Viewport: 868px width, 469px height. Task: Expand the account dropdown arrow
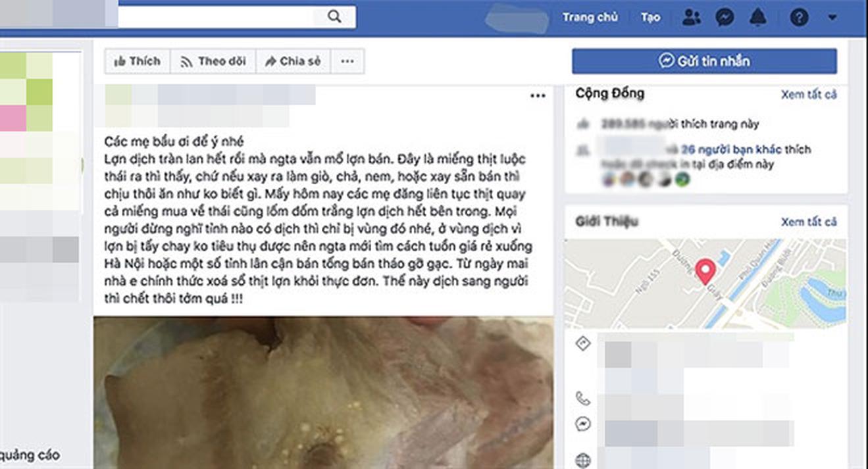point(832,18)
